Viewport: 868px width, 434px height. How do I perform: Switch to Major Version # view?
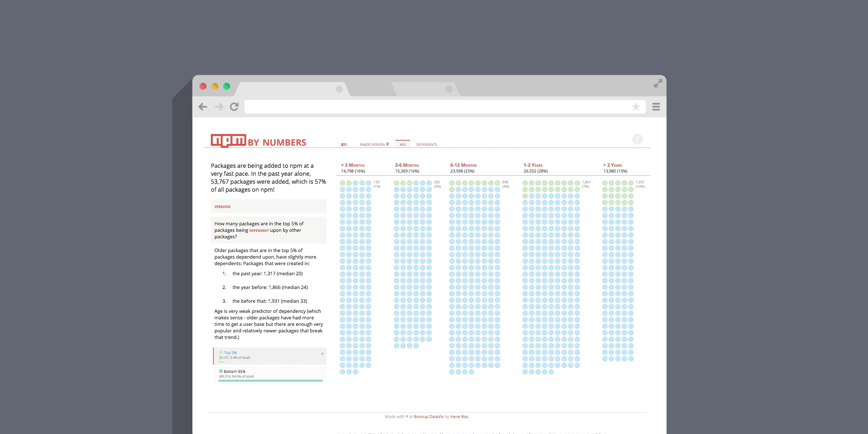374,144
